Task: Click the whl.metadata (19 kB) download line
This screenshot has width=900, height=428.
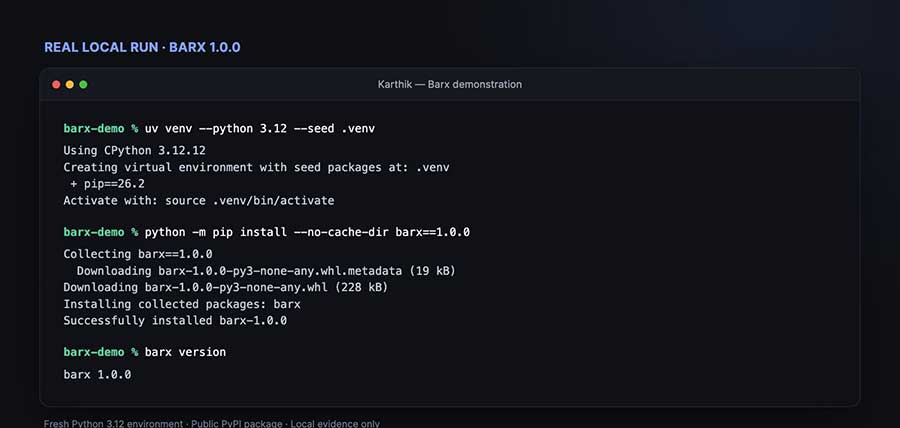Action: click(x=266, y=271)
